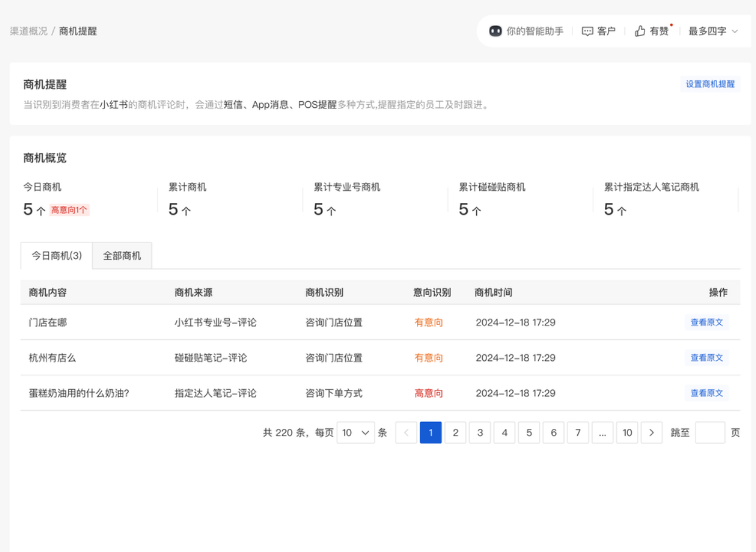This screenshot has width=756, height=552.
Task: Select the 高意向 intent label for 蛋糕奶油 row
Action: click(429, 393)
